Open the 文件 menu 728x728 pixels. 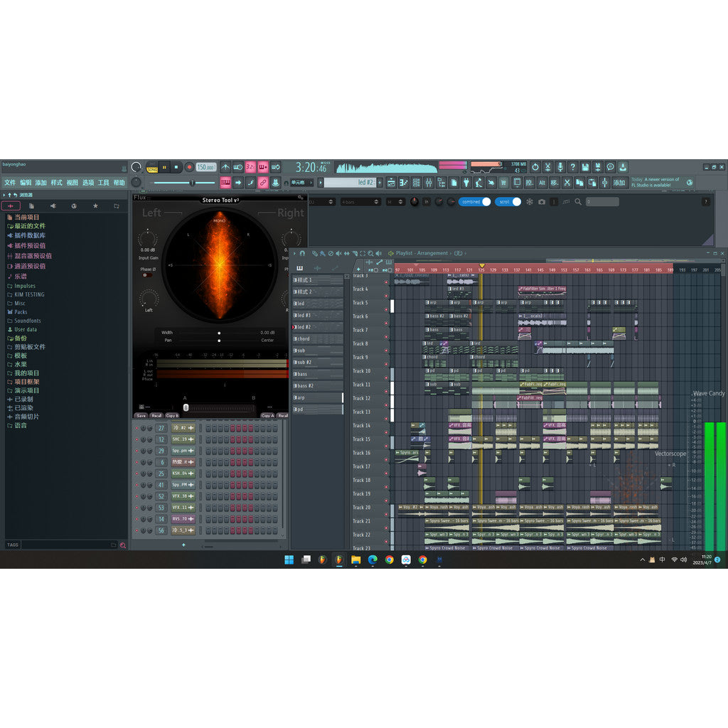(10, 183)
